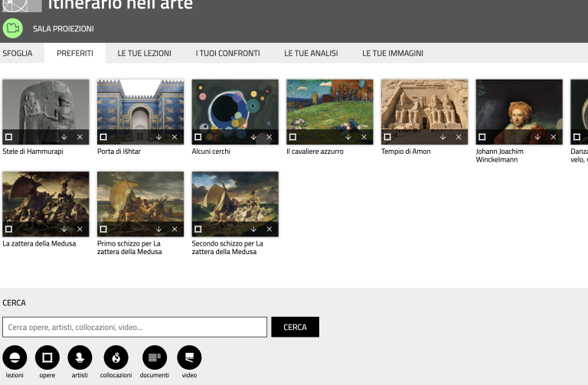Screen dimensions: 588x385
Task: Tick checkbox on Stele di Hammurapi thumbnail
Action: tap(8, 137)
